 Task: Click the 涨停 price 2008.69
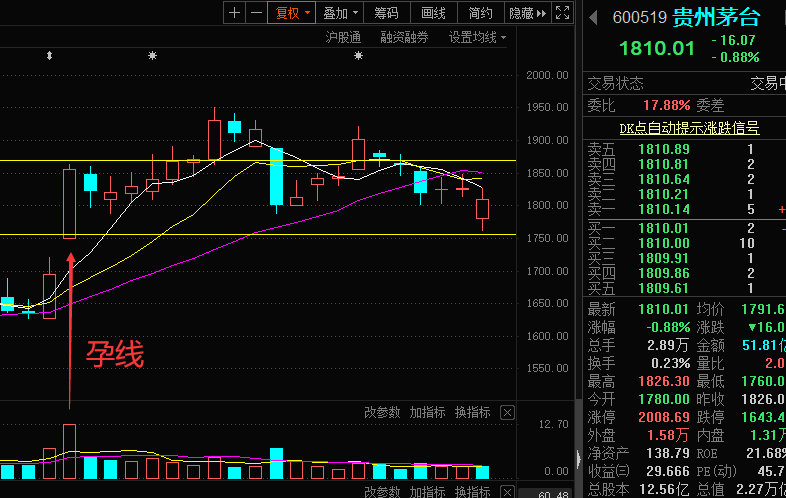(664, 417)
